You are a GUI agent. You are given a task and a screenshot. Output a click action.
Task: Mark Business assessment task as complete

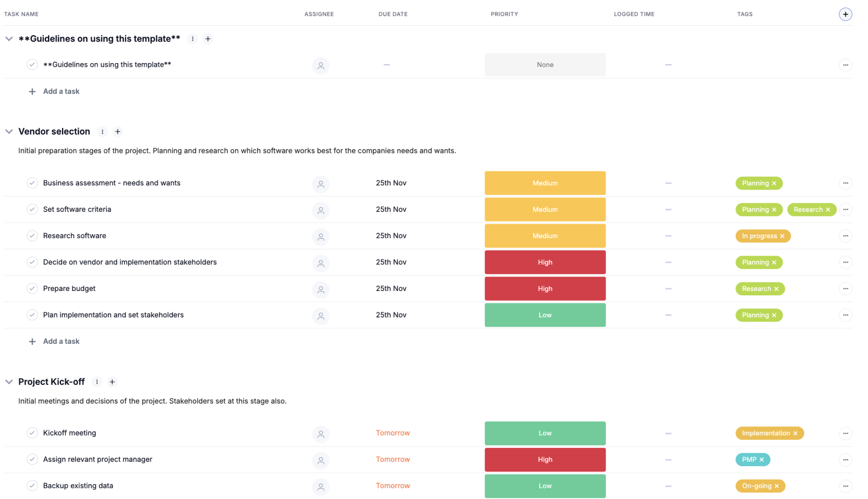coord(32,183)
